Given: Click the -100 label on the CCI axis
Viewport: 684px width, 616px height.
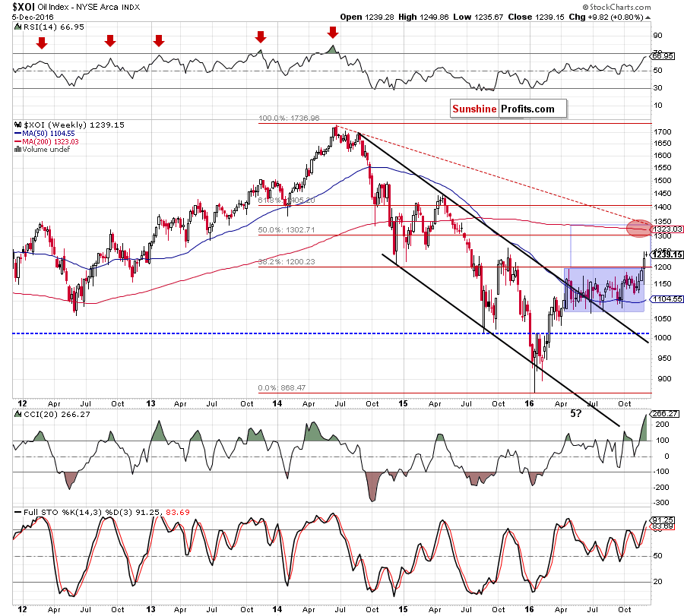Looking at the screenshot, I should click(660, 471).
